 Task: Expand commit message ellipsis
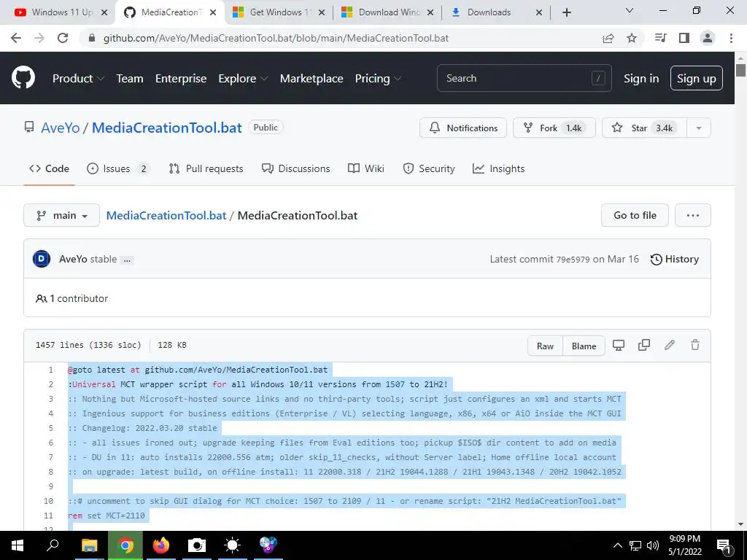[x=127, y=260]
